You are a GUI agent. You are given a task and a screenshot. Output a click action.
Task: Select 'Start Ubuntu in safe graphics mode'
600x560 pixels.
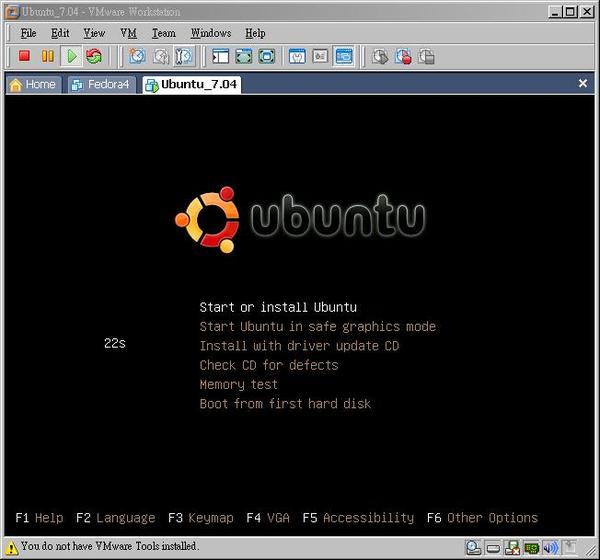[x=318, y=327]
